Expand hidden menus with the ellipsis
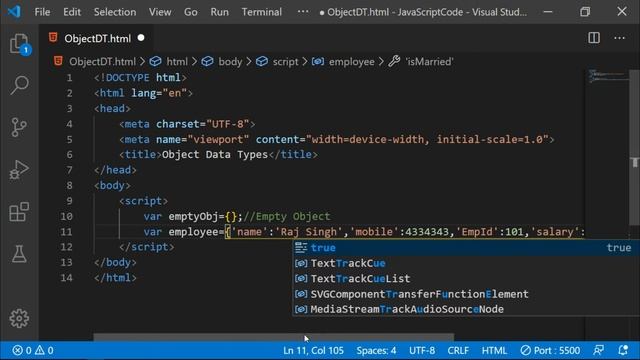 coord(303,11)
